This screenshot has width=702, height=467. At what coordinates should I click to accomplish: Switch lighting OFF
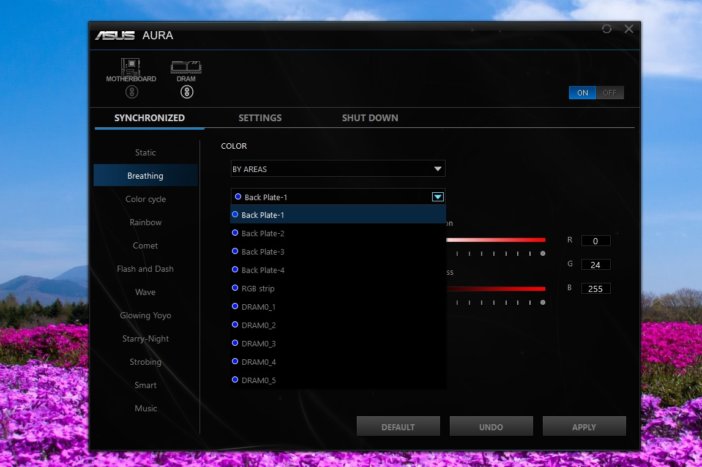610,93
